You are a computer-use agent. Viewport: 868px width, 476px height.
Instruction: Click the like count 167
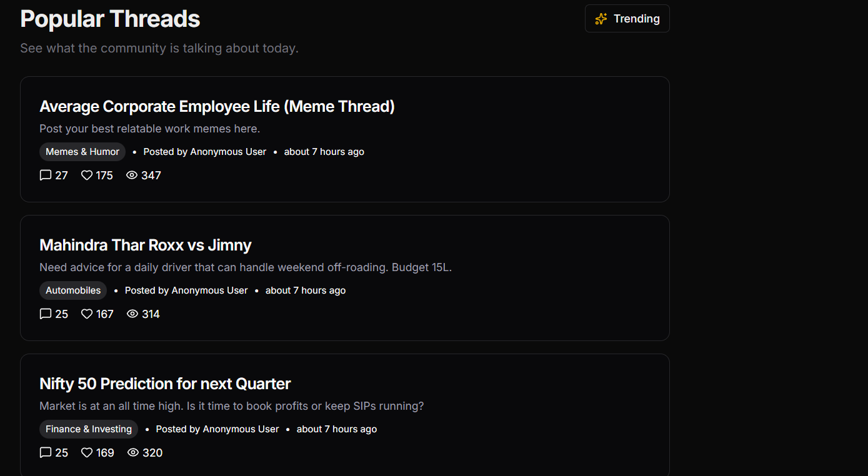tap(105, 314)
